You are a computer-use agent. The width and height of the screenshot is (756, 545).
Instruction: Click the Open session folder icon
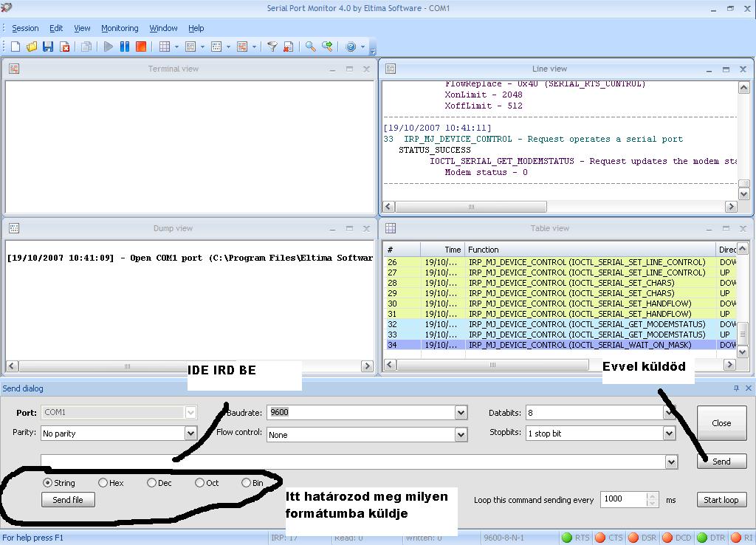click(32, 47)
